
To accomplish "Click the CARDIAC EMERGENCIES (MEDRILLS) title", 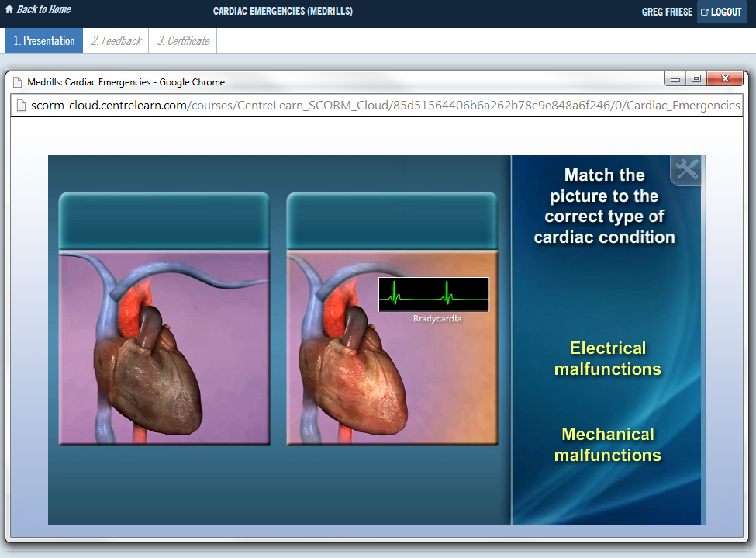I will coord(283,11).
